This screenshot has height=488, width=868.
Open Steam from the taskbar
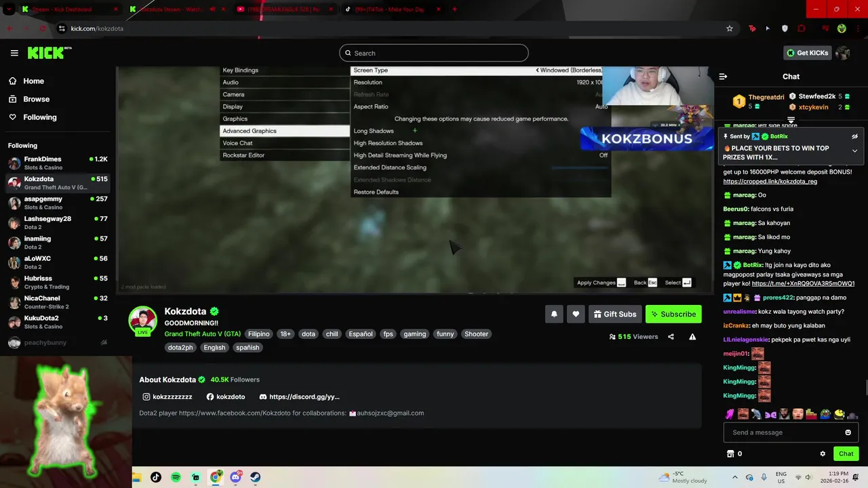pos(255,477)
